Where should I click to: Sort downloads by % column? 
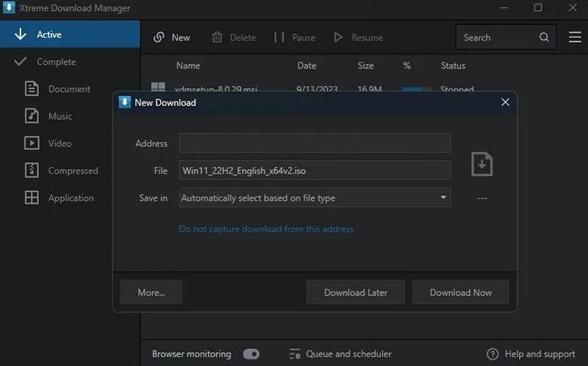tap(407, 65)
